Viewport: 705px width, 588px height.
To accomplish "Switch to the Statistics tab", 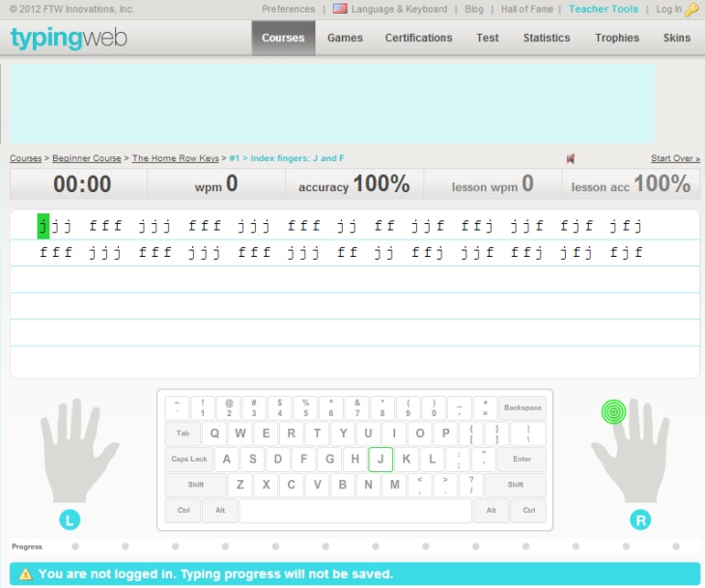I will point(547,38).
